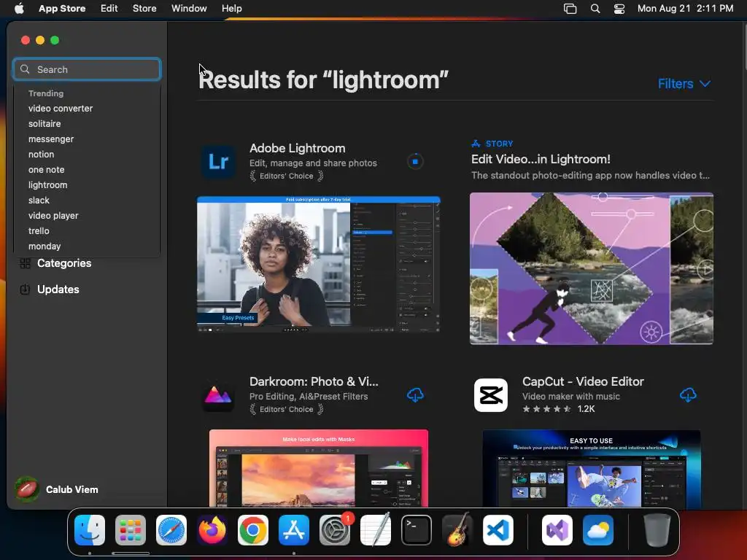Image resolution: width=747 pixels, height=560 pixels.
Task: Click the App Store Dock icon
Action: (x=294, y=529)
